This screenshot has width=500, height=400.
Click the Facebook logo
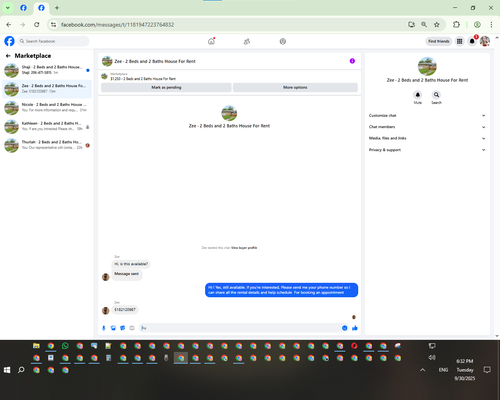9,41
